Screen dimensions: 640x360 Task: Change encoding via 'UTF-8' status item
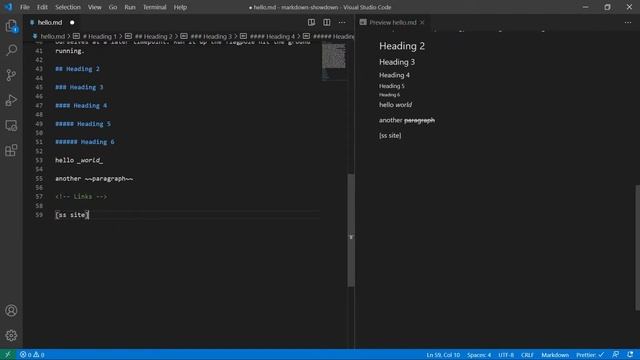tap(506, 355)
